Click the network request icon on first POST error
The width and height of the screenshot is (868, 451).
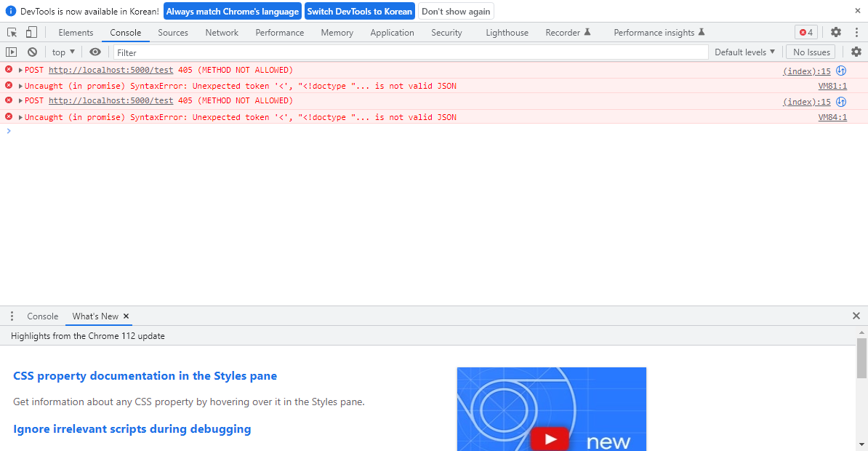click(x=841, y=71)
